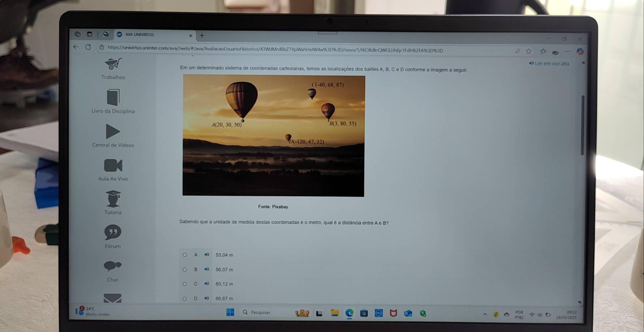Choose answer C, 60,12 m

coord(185,284)
